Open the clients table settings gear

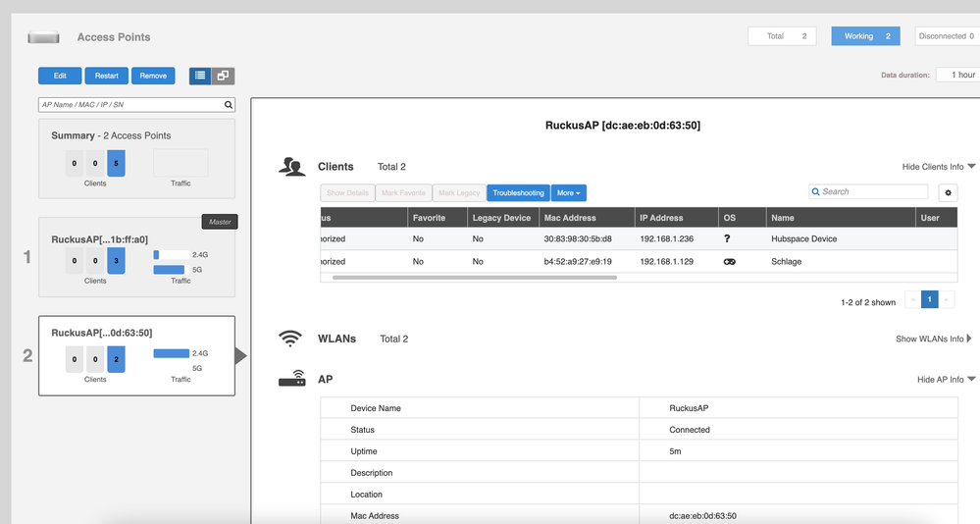[948, 193]
